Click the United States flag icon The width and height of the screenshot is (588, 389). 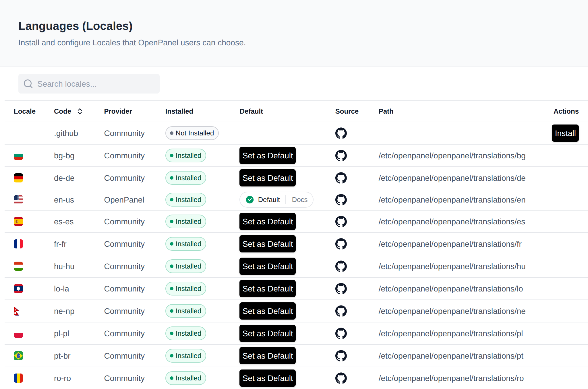point(18,200)
